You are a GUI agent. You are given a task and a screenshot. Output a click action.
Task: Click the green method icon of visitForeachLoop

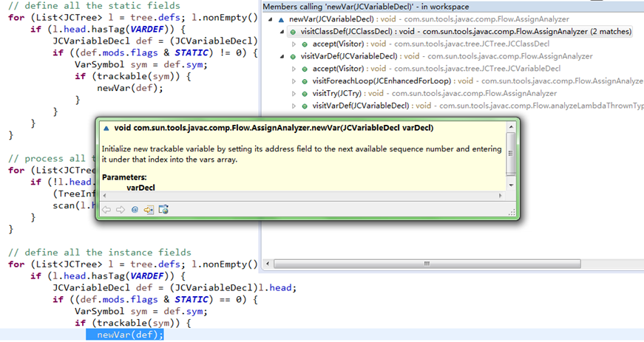tap(305, 81)
